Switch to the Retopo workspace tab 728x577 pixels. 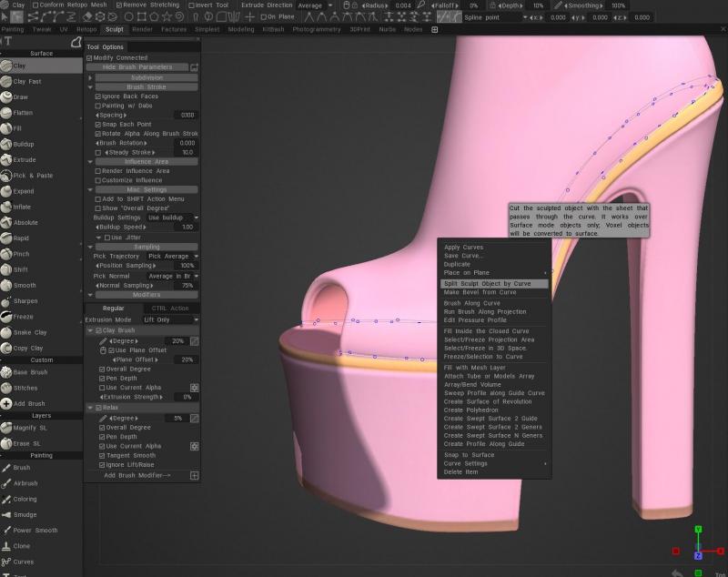pos(86,29)
